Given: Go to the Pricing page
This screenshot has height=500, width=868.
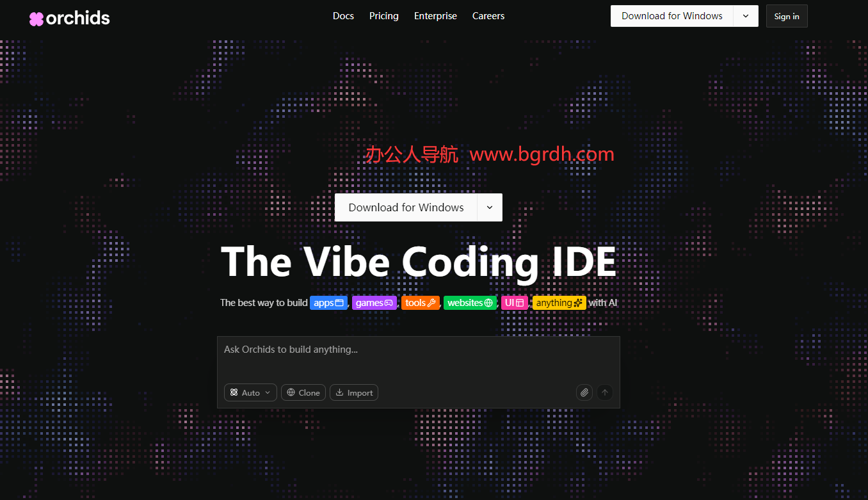Looking at the screenshot, I should click(384, 16).
